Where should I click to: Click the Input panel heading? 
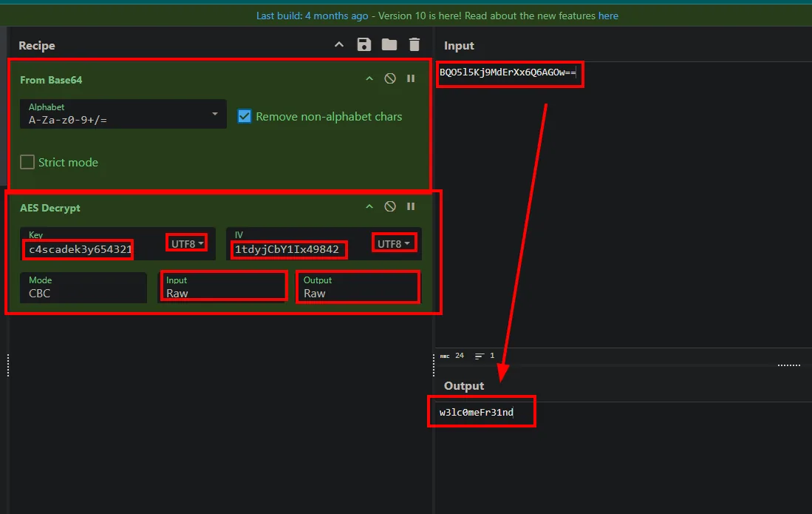coord(459,46)
